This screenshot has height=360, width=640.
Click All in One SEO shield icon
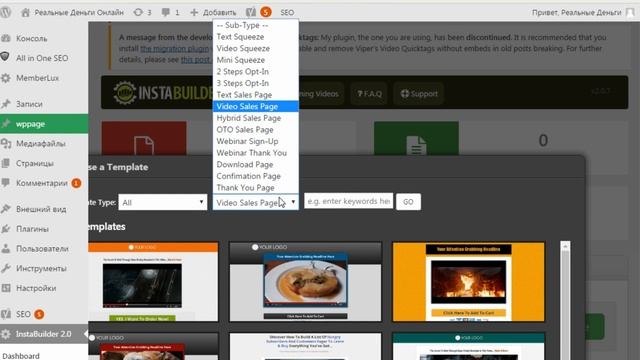5,57
